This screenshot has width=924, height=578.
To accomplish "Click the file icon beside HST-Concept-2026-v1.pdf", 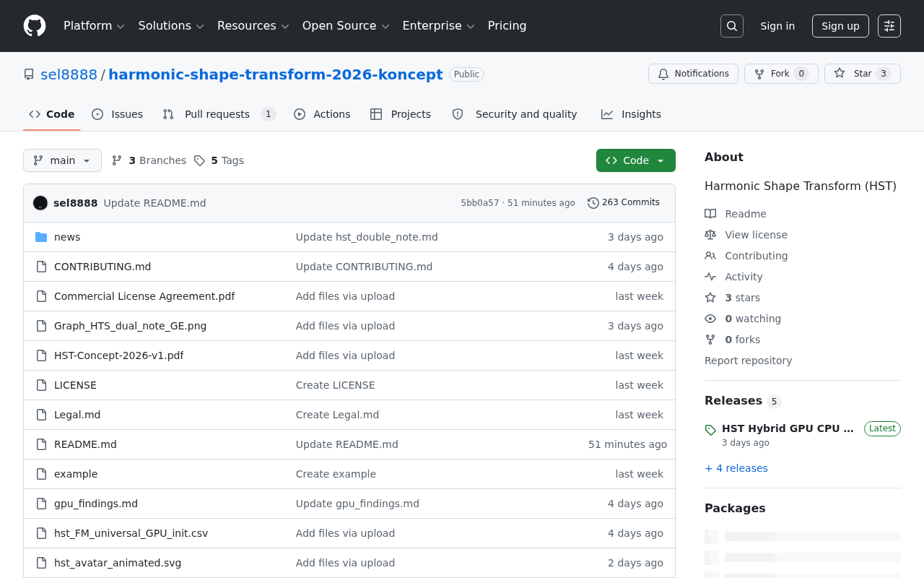I will tap(41, 355).
